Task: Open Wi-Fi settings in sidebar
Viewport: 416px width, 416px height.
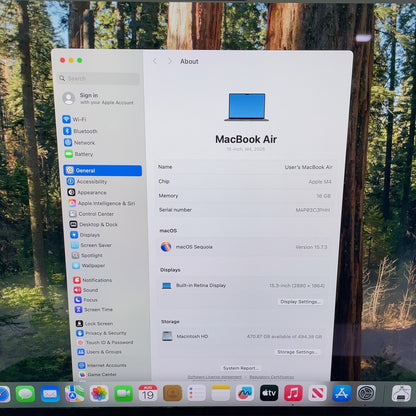Action: 75,119
